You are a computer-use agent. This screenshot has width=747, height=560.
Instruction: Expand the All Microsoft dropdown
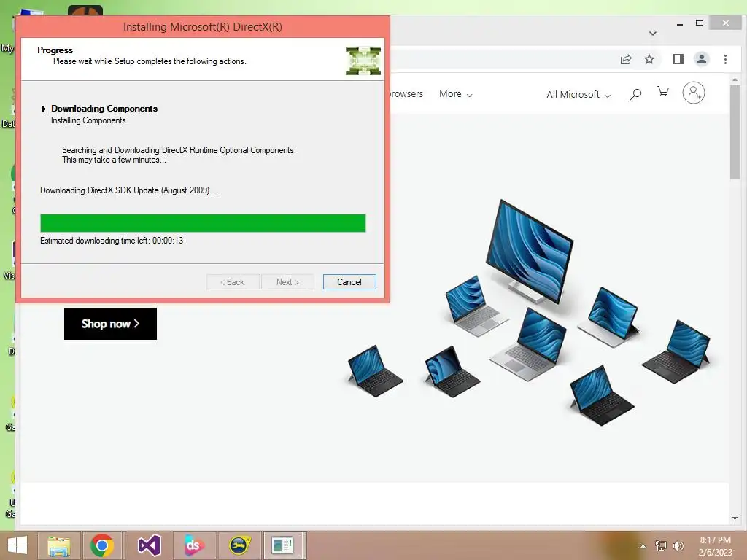click(x=578, y=94)
